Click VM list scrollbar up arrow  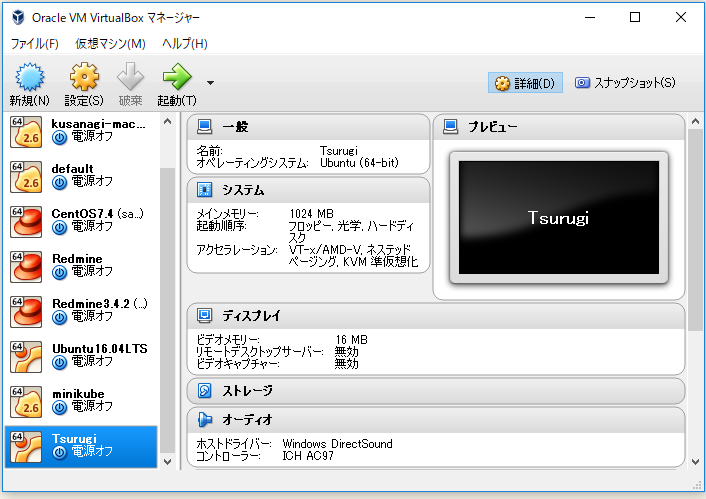(167, 122)
